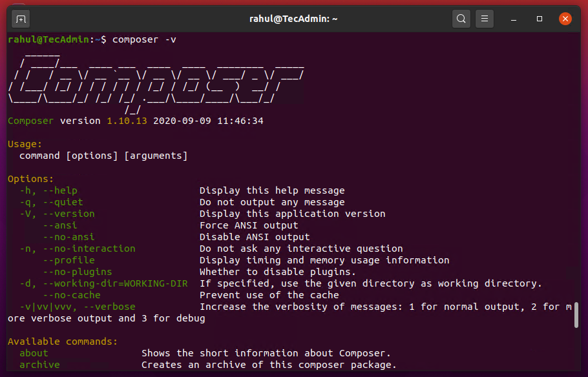Click 'Creates an archive of this composer package.'
The height and width of the screenshot is (377, 588).
[x=269, y=365]
